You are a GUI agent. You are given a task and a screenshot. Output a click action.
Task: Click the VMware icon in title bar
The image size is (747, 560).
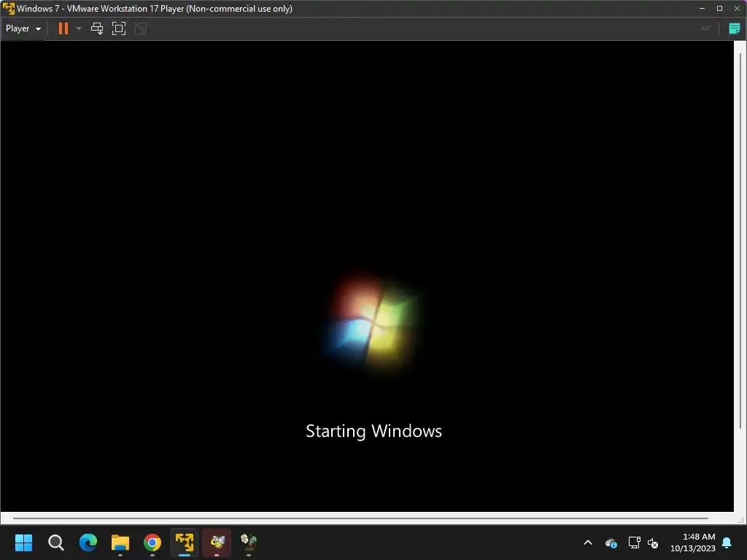[x=9, y=9]
